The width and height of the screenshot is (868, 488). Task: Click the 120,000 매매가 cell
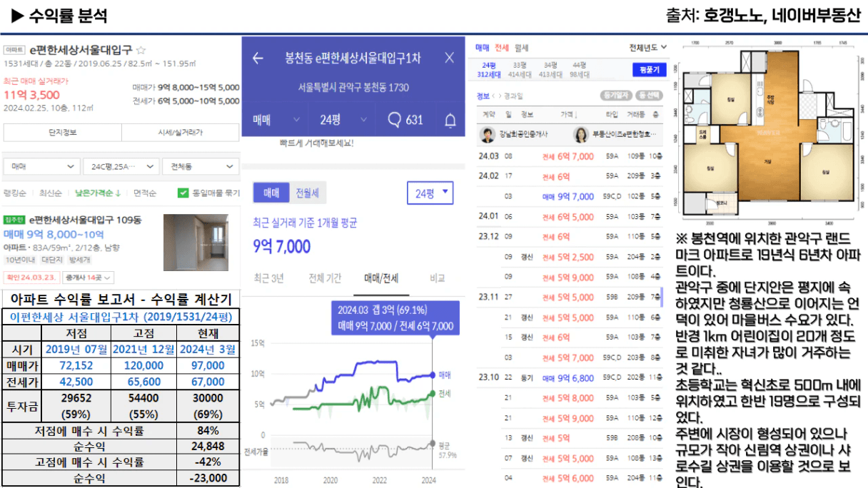(143, 365)
